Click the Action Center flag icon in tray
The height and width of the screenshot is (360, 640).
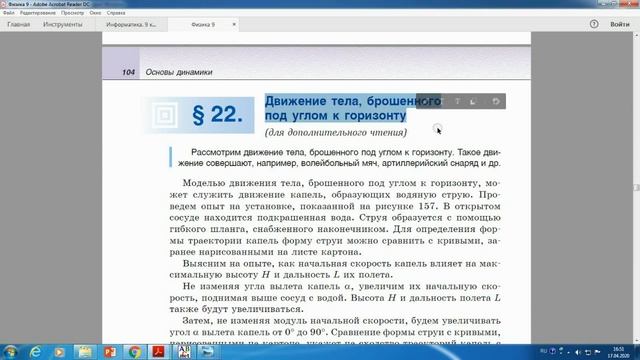pos(597,352)
